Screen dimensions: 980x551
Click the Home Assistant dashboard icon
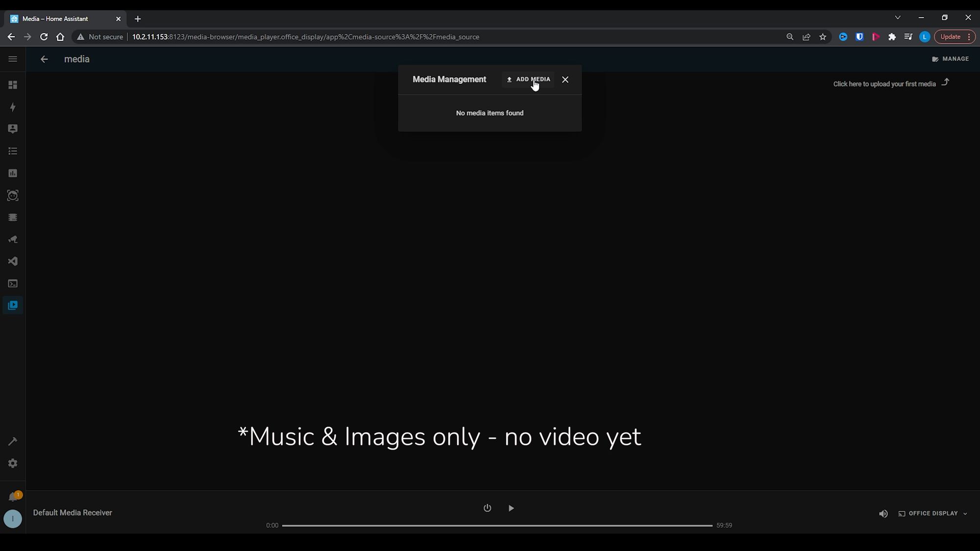[x=12, y=85]
